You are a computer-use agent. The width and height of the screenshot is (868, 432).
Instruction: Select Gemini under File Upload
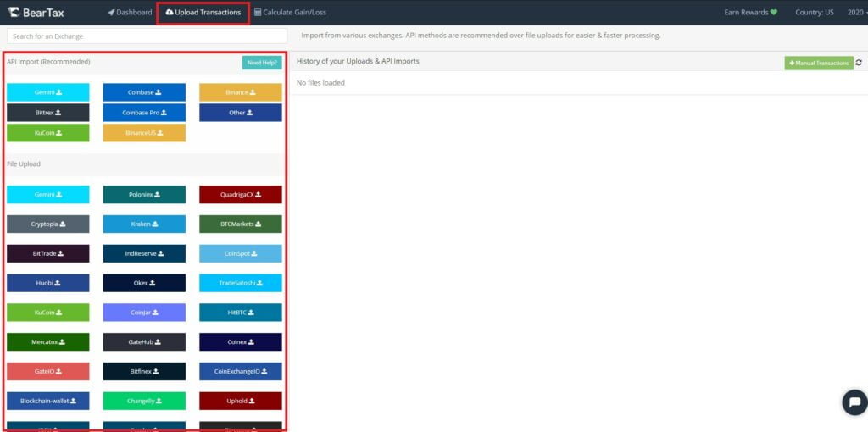48,195
